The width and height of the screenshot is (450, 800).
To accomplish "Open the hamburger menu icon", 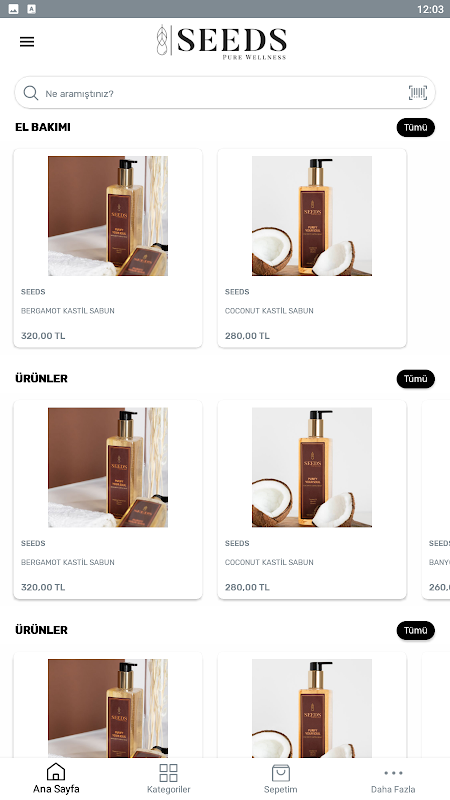I will 27,42.
